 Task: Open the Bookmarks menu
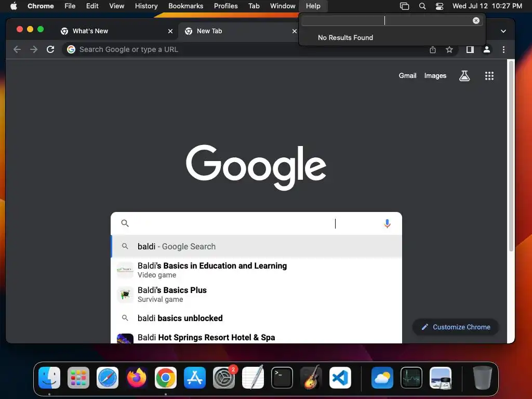[x=185, y=6]
